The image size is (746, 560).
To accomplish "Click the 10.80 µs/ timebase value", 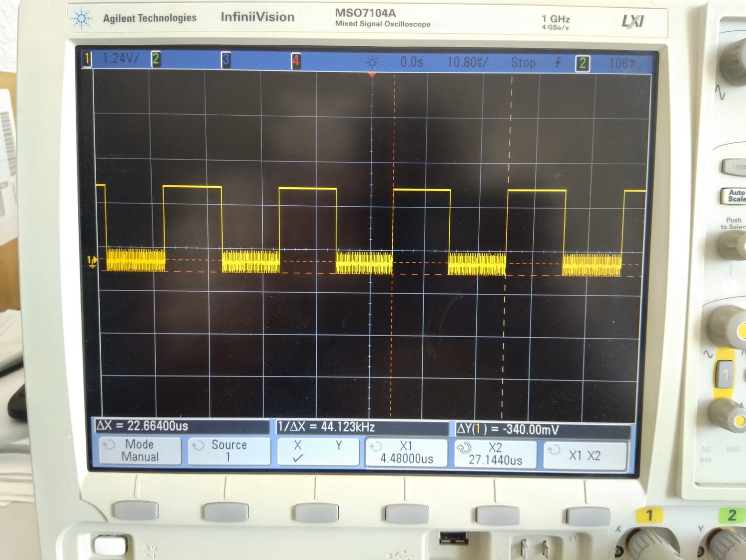I will [467, 62].
